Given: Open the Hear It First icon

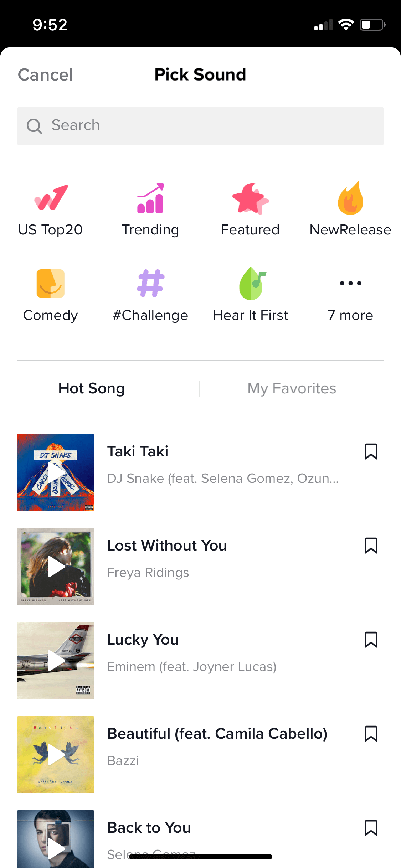Looking at the screenshot, I should point(252,283).
